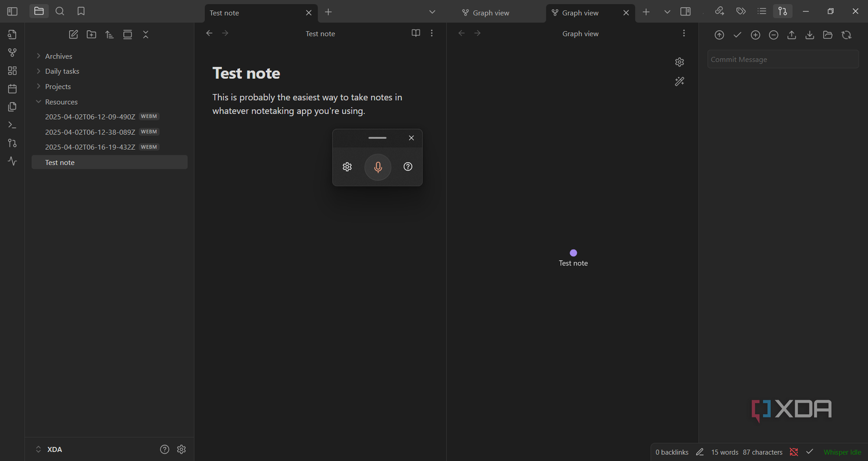Open Whisper settings gear in popup
The height and width of the screenshot is (461, 868).
347,167
